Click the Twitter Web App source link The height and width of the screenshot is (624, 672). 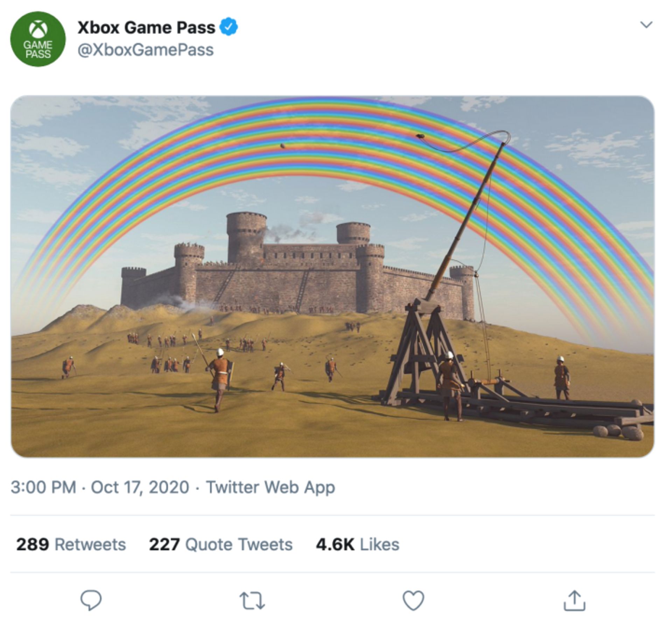point(270,487)
